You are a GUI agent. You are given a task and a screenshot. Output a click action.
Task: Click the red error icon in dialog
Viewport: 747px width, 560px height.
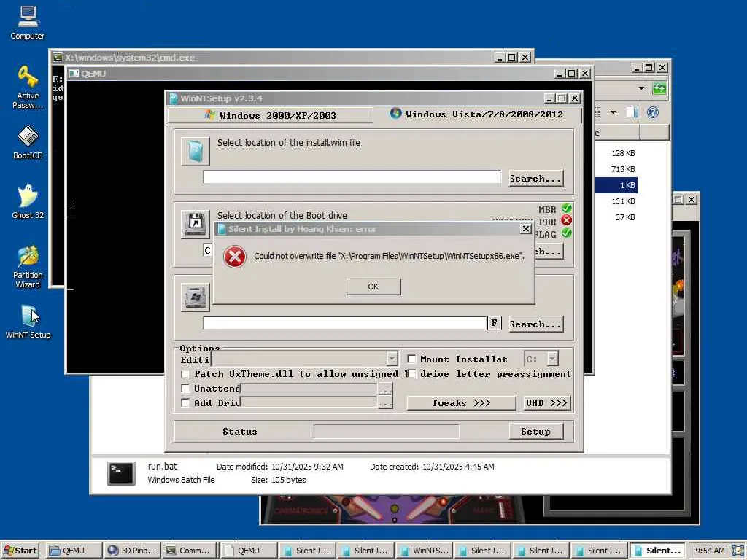234,257
